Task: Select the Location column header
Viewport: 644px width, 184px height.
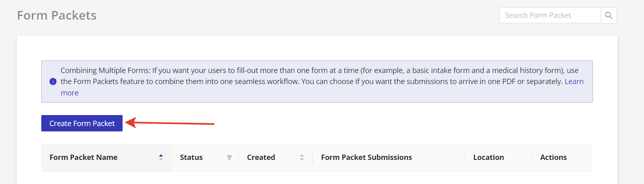Action: (x=488, y=157)
